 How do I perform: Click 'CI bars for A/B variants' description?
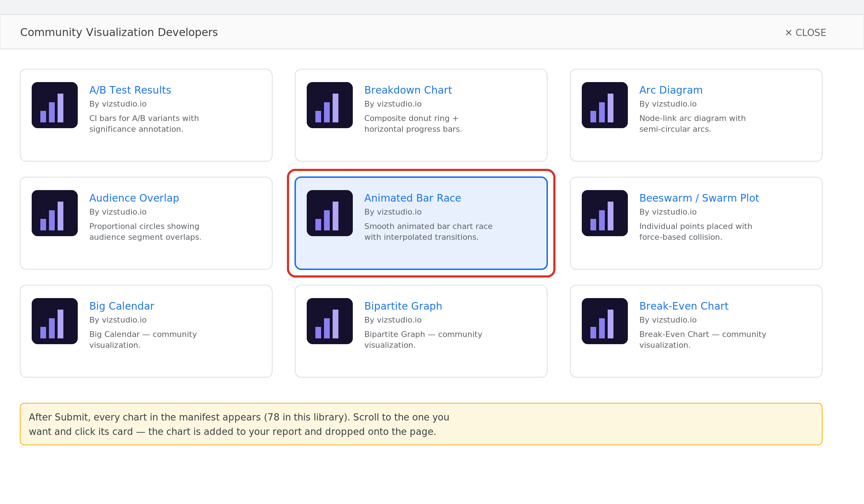[x=144, y=123]
